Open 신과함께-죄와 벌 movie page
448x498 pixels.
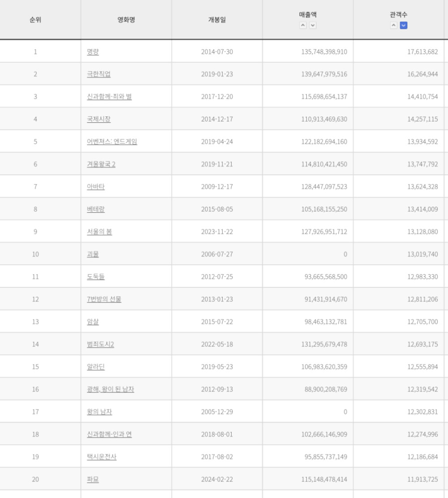click(109, 97)
